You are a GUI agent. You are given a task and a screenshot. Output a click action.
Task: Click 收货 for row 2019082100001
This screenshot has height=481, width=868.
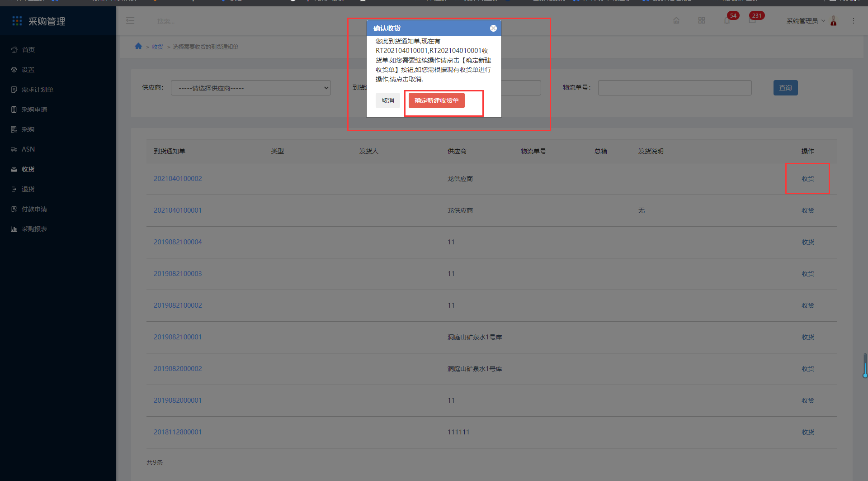(x=807, y=337)
